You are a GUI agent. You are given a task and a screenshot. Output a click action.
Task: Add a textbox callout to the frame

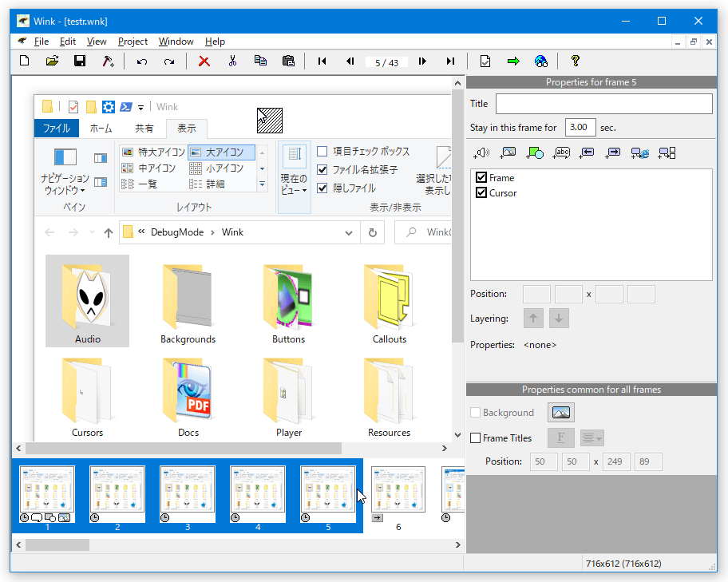pyautogui.click(x=561, y=152)
